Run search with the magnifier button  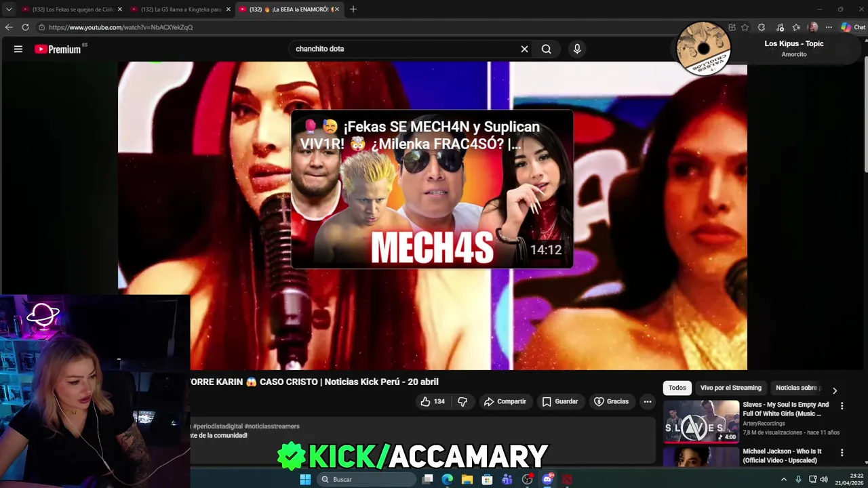pos(546,49)
